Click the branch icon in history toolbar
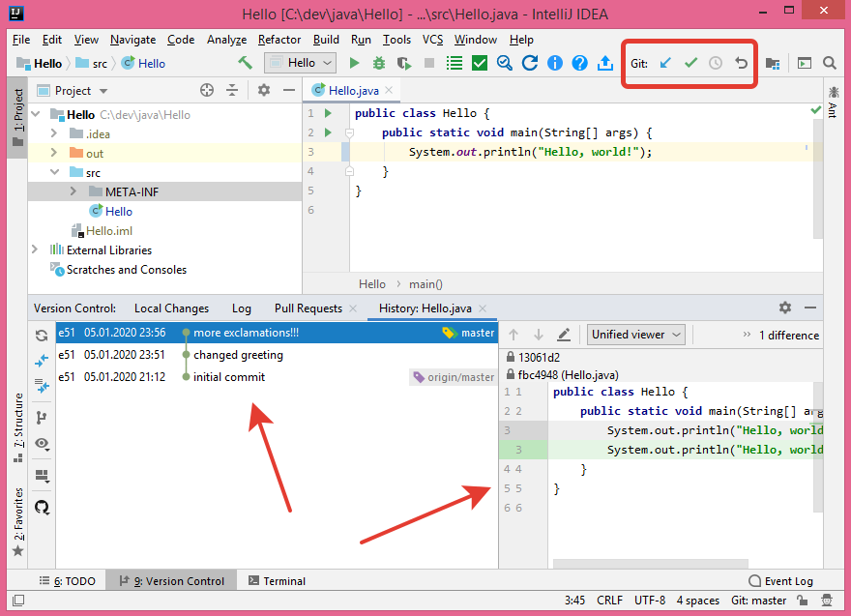The width and height of the screenshot is (851, 616). coord(42,418)
